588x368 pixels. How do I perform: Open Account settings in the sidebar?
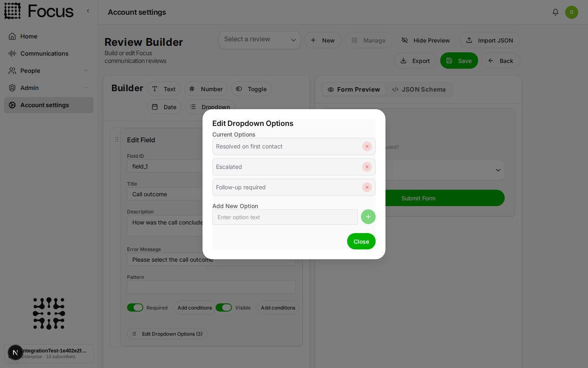[49, 105]
